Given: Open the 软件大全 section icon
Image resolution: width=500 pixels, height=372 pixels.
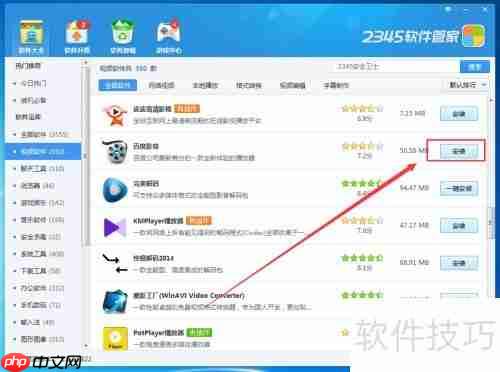Looking at the screenshot, I should tap(31, 37).
